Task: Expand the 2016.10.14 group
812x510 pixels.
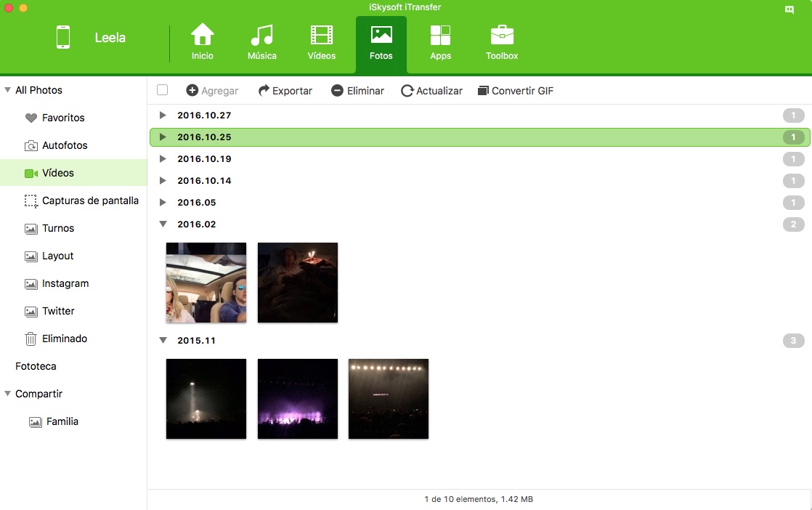Action: coord(163,180)
